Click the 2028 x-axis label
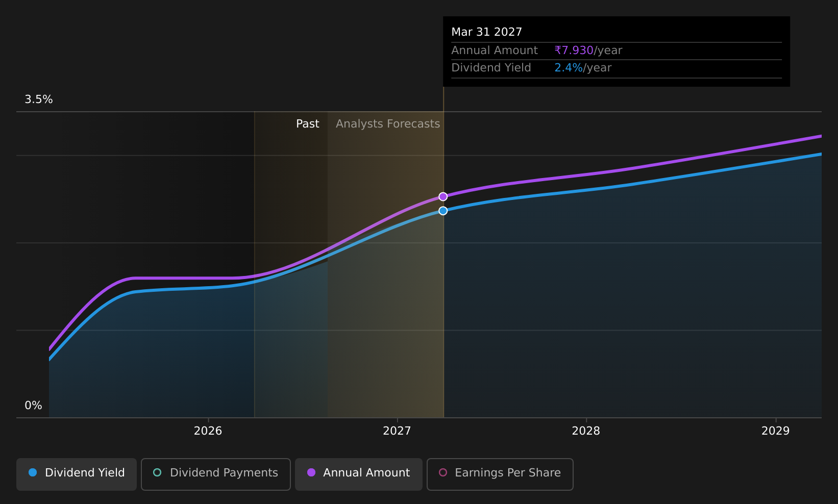 tap(586, 431)
